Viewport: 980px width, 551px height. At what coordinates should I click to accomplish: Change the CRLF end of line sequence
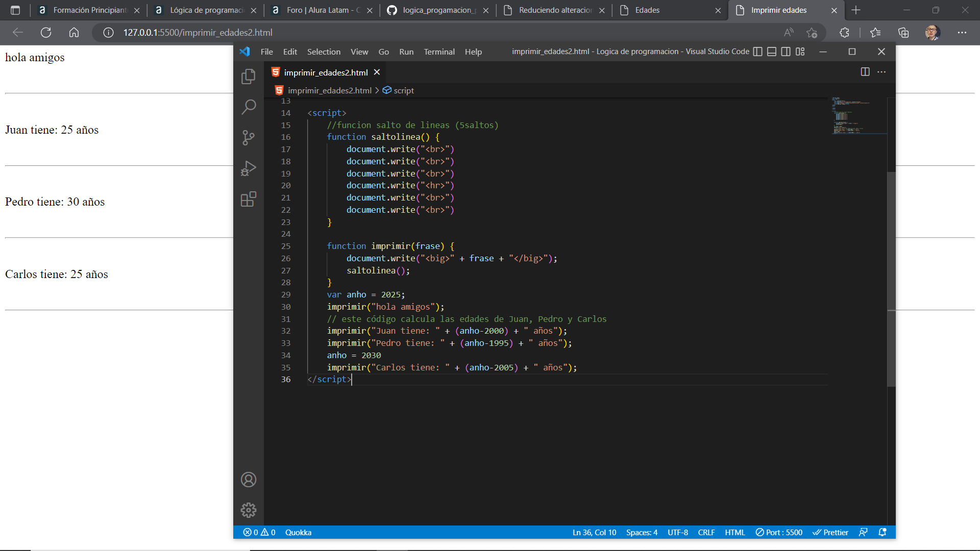point(706,532)
